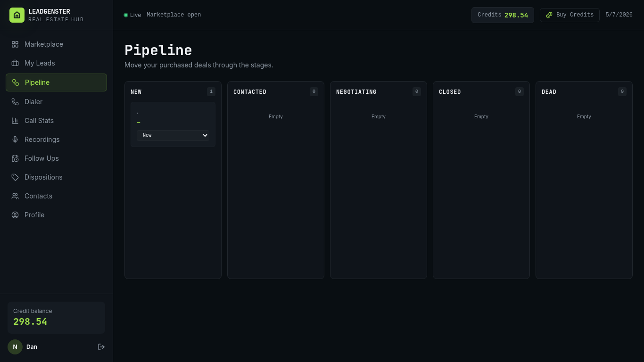Click the Pipeline page heading
Image resolution: width=644 pixels, height=362 pixels.
(x=158, y=50)
